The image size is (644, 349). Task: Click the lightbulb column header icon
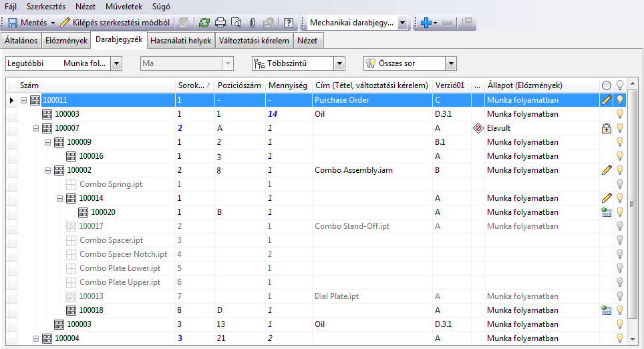[620, 85]
